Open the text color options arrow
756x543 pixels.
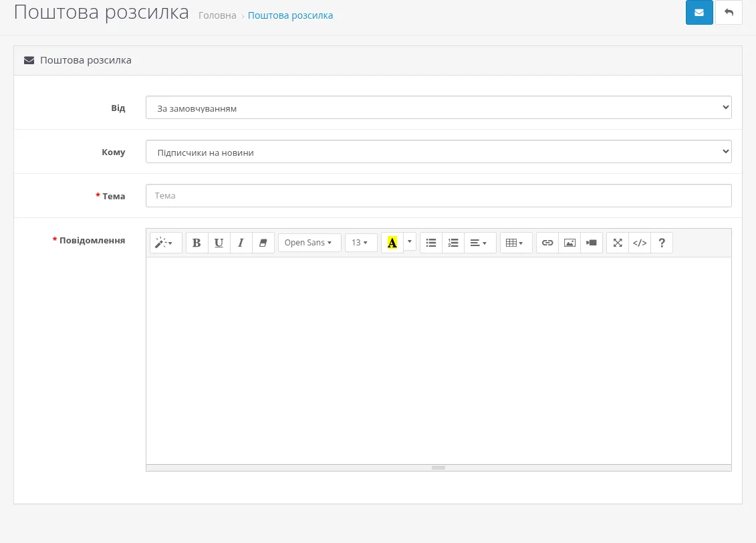(x=410, y=241)
